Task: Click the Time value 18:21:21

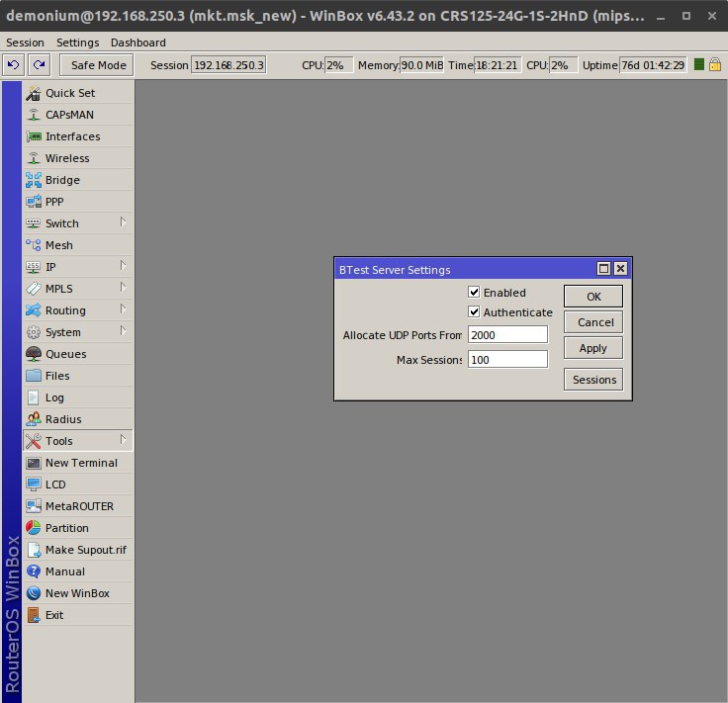Action: (498, 65)
